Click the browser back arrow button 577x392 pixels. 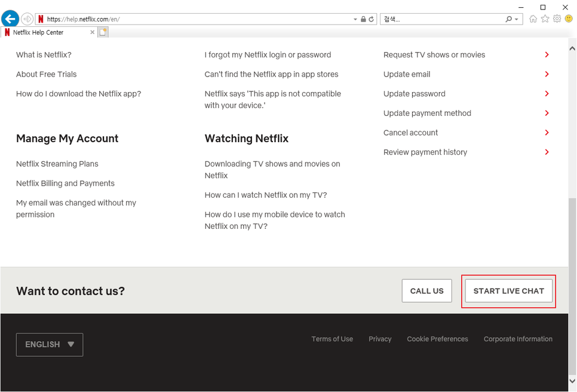pos(10,19)
